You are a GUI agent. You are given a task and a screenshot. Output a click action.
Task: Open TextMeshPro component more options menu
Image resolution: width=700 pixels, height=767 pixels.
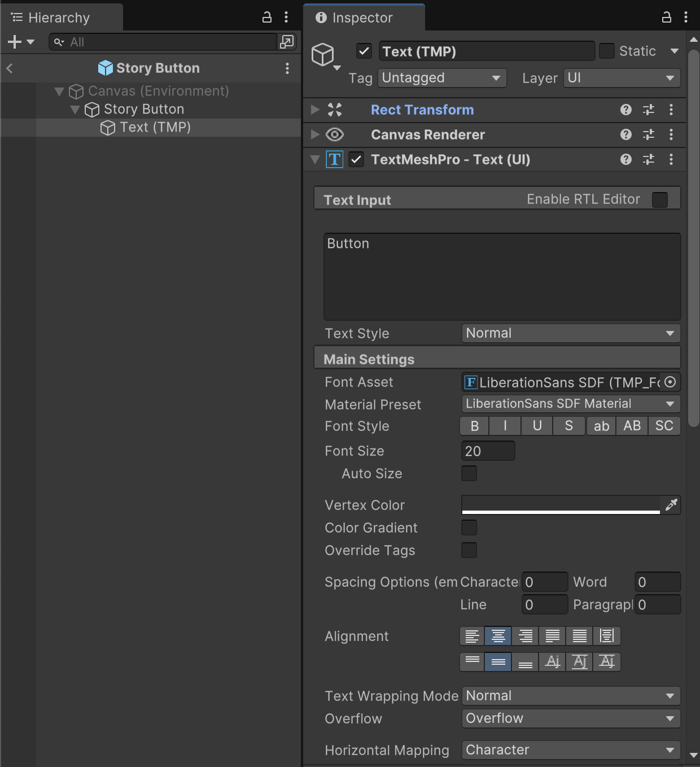click(x=671, y=159)
